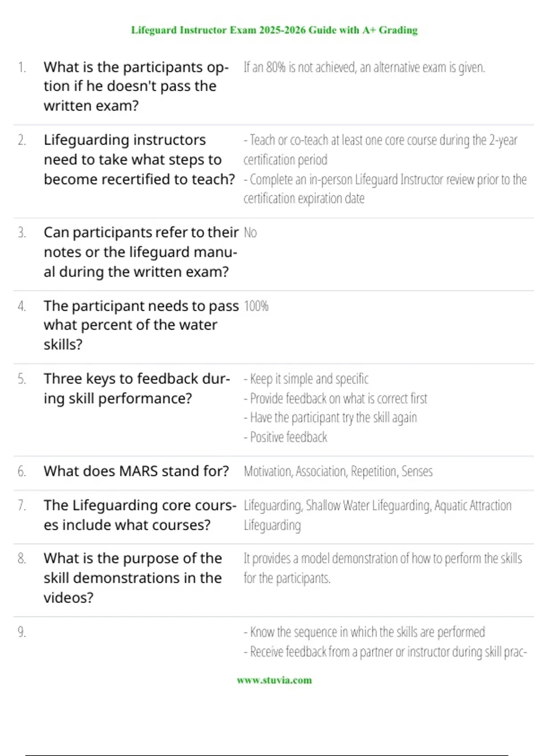This screenshot has height=756, width=534.
Task: Select question 1 about failing the written exam
Action: [x=136, y=86]
